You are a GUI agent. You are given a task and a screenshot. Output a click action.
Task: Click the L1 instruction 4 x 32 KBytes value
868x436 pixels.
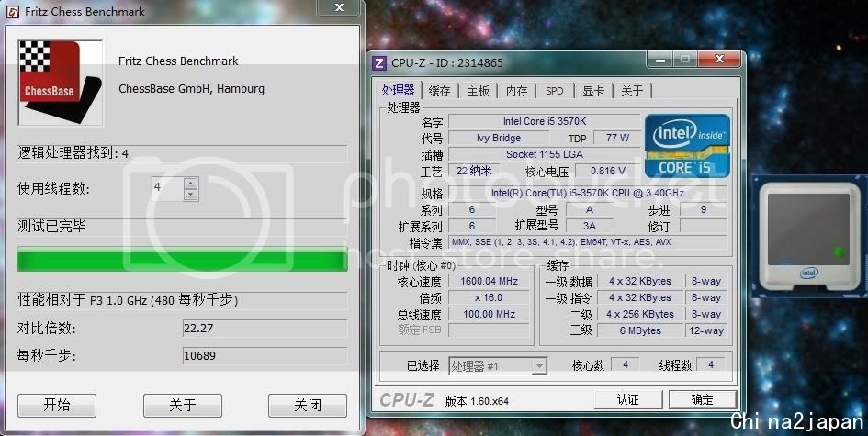click(640, 297)
